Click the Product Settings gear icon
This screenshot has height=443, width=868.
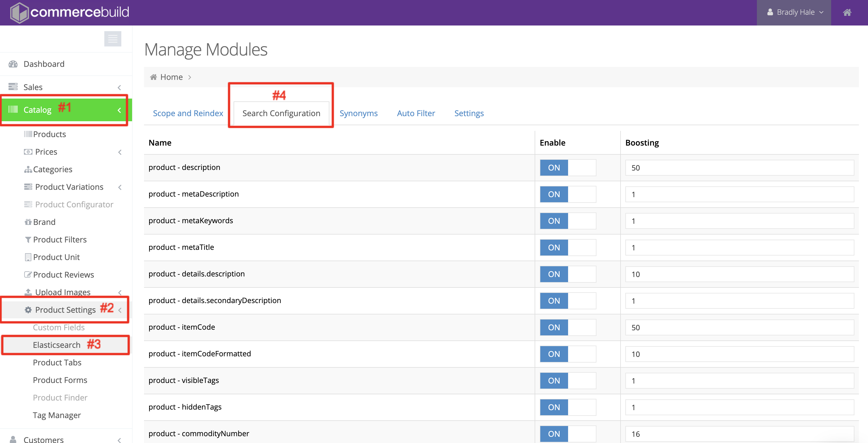[28, 310]
